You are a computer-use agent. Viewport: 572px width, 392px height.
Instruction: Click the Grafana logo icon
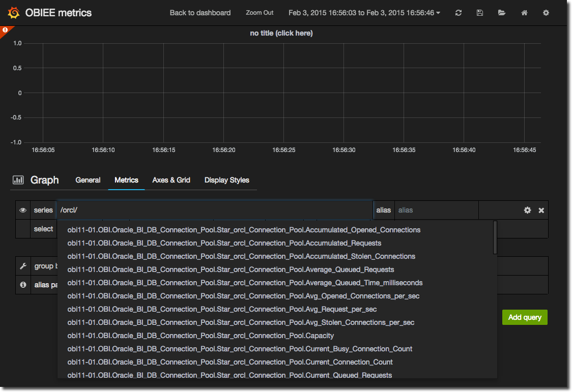14,13
